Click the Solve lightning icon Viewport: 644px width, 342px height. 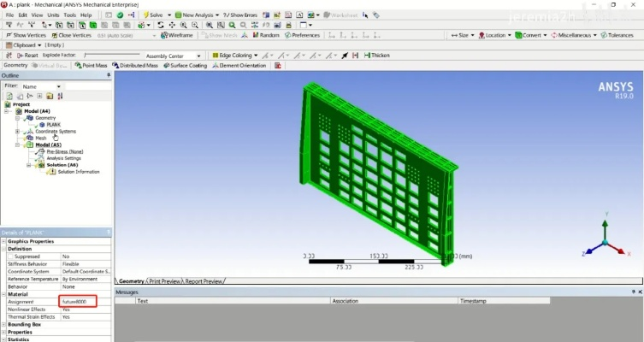[154, 15]
